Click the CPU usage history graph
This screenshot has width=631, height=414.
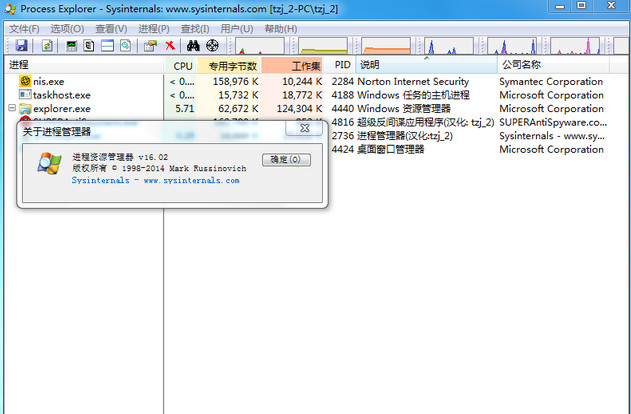[260, 46]
